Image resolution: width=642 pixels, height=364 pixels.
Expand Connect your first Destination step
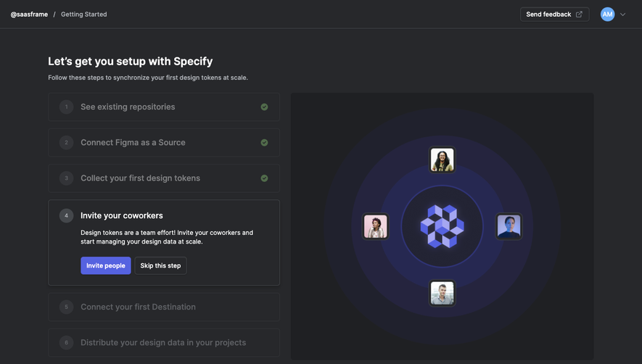click(164, 307)
